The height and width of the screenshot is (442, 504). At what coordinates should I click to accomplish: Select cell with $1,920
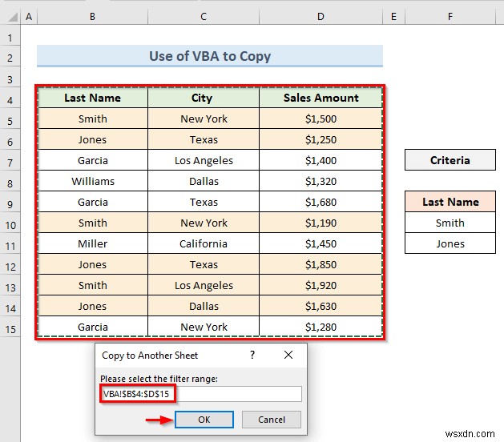(321, 285)
